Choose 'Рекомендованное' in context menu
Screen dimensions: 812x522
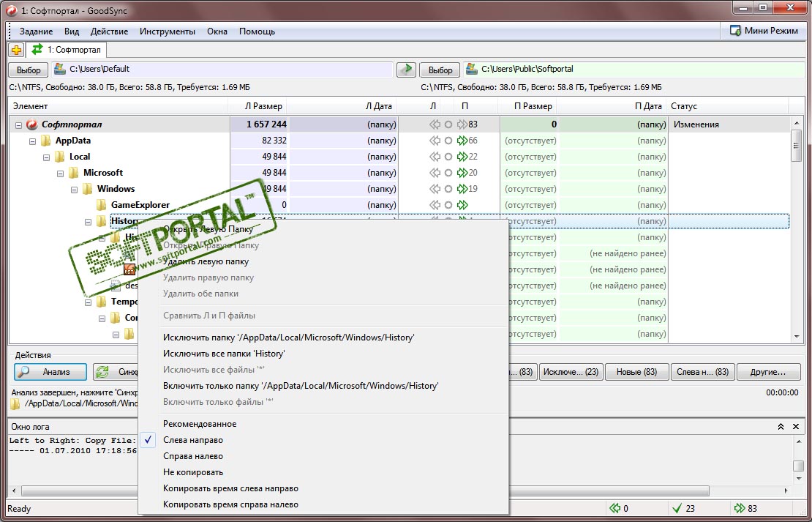pyautogui.click(x=323, y=424)
